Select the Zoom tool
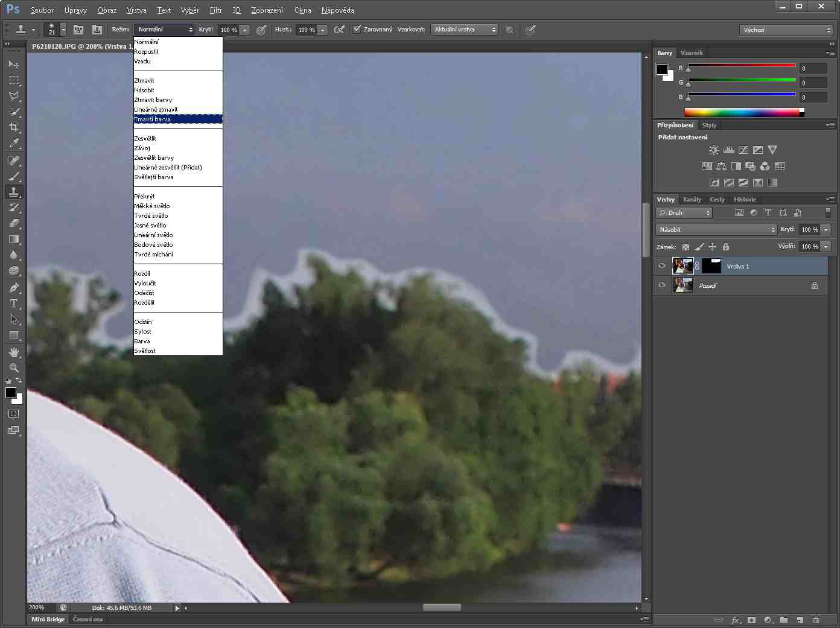The image size is (840, 628). tap(13, 367)
